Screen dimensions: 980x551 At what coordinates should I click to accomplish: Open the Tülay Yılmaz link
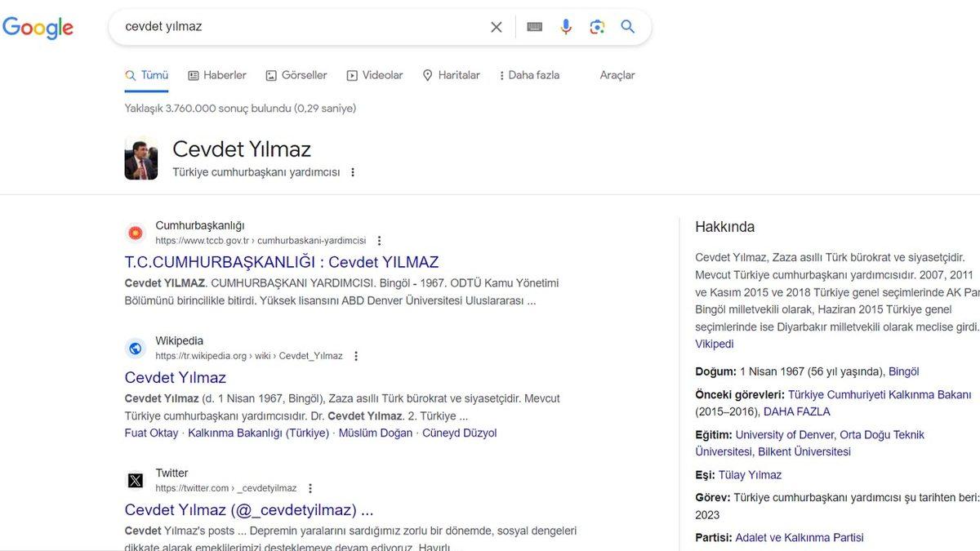(749, 474)
